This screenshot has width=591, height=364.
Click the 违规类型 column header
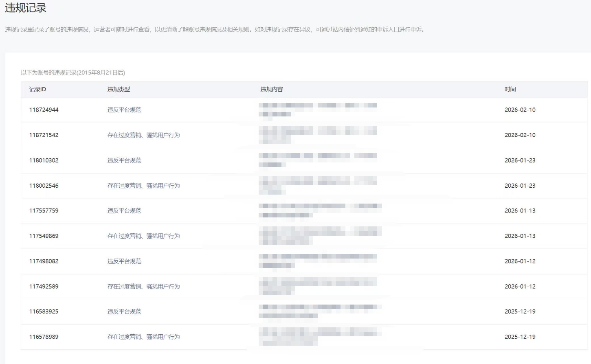119,90
